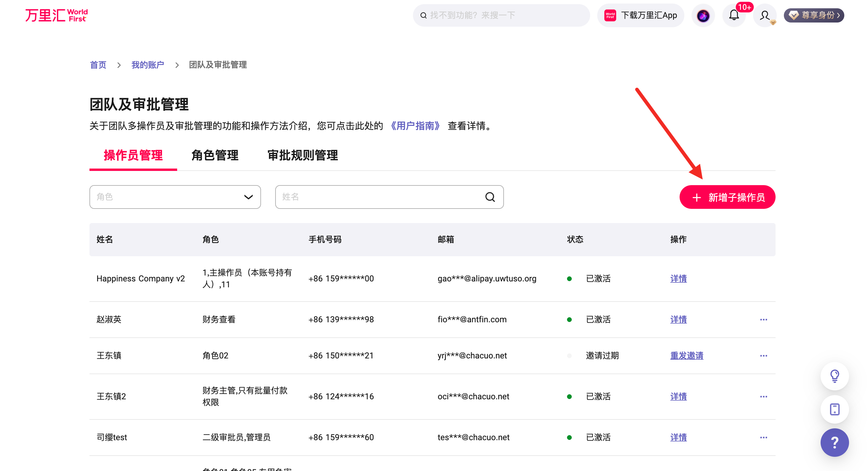This screenshot has height=471, width=868.
Task: Click the 手机号码 column header
Action: point(325,240)
